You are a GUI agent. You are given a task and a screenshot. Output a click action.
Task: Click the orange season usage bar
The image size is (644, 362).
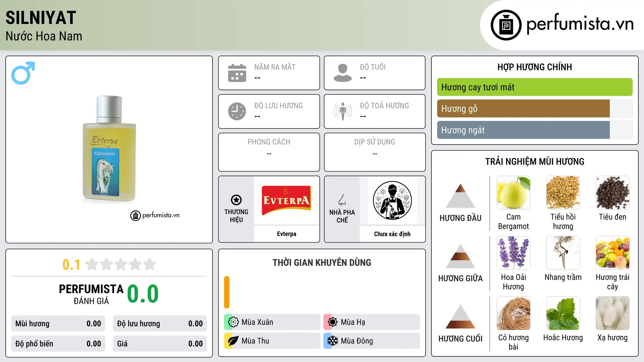227,292
